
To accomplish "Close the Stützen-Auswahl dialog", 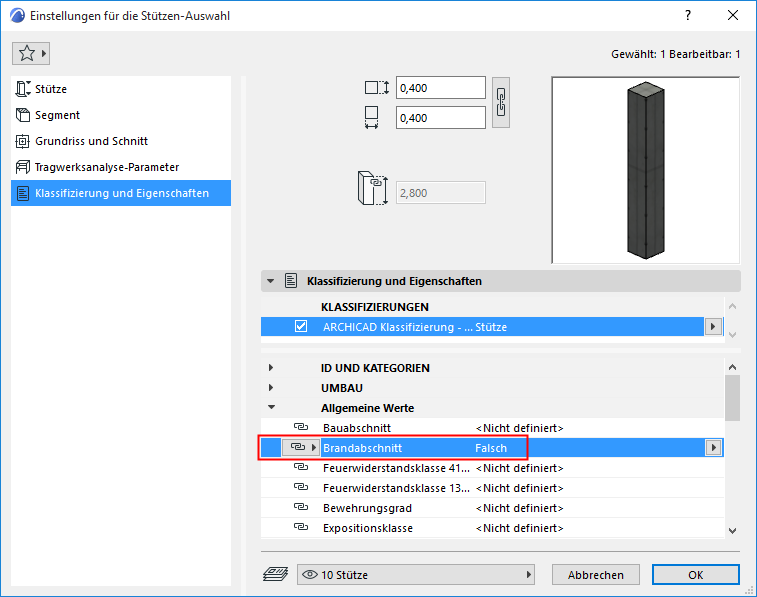I will coord(733,15).
